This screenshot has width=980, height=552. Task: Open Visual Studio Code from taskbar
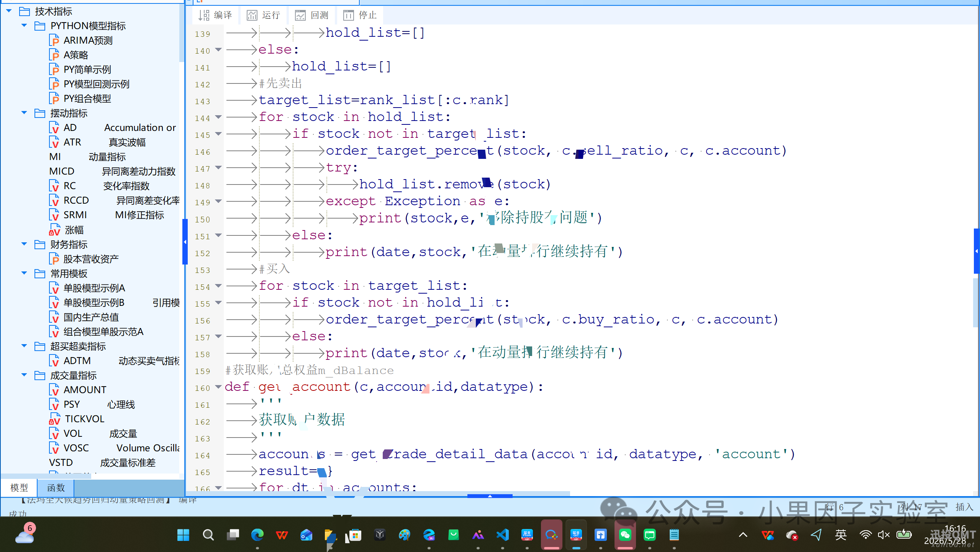click(x=502, y=535)
